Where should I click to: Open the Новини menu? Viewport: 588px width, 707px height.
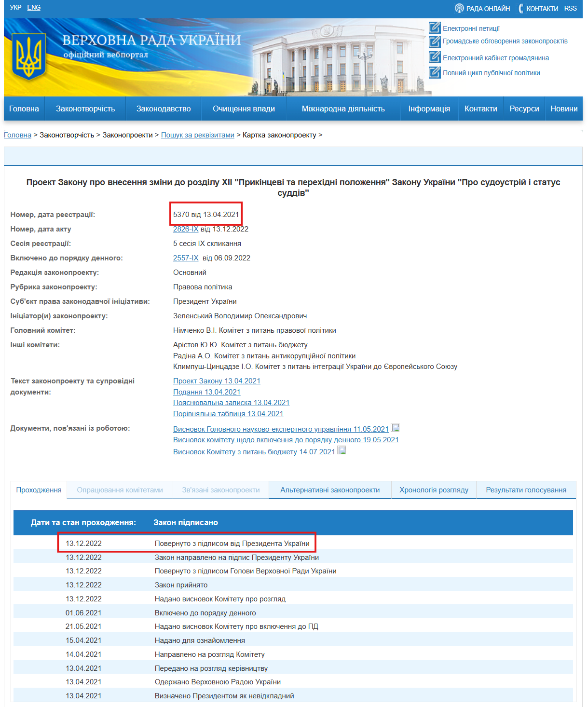(564, 109)
